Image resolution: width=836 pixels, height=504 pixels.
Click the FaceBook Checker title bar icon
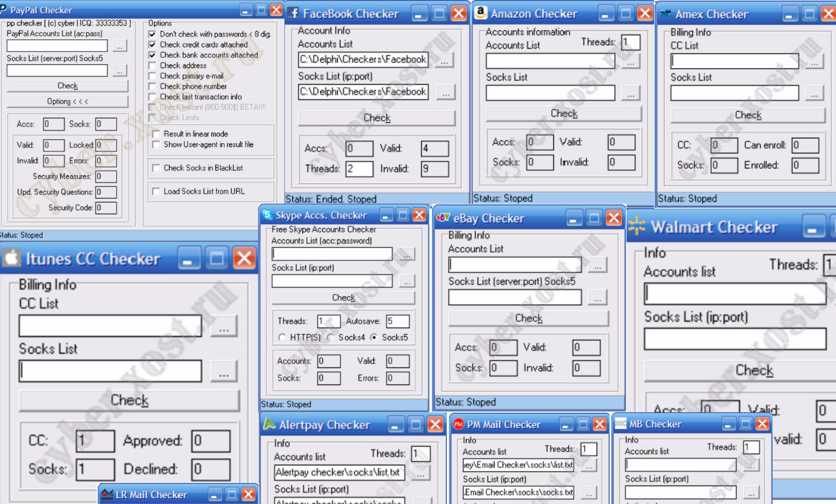[x=293, y=13]
